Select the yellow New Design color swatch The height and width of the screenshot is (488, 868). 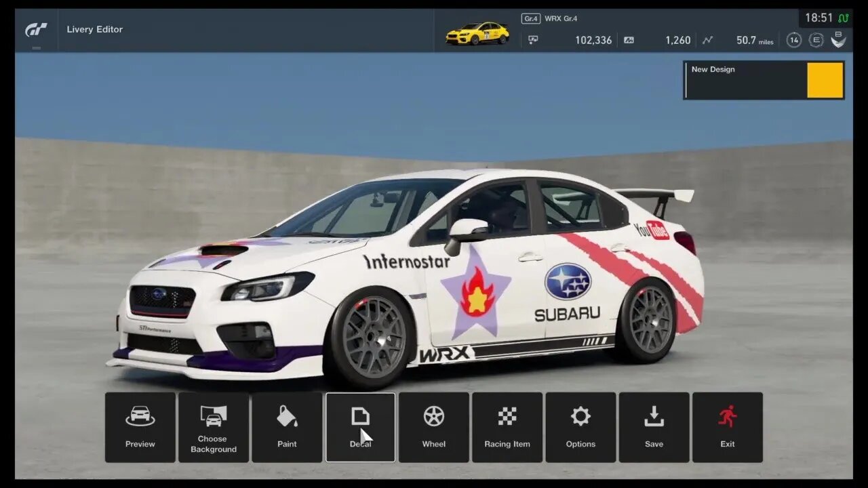(825, 81)
